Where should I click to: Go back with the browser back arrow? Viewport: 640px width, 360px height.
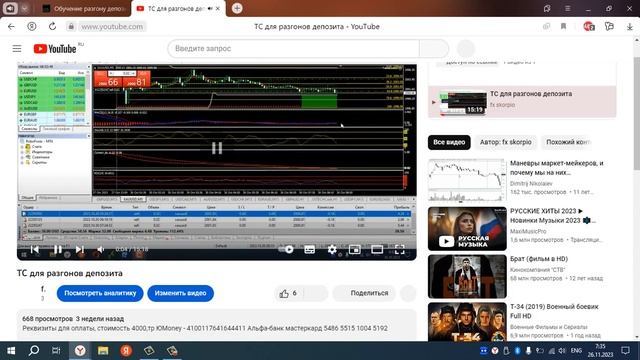click(11, 27)
